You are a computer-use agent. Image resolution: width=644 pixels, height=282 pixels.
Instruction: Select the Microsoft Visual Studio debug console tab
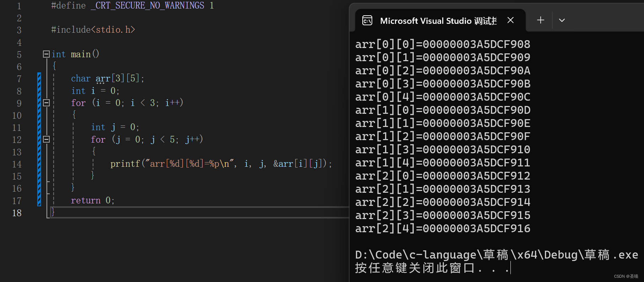440,21
